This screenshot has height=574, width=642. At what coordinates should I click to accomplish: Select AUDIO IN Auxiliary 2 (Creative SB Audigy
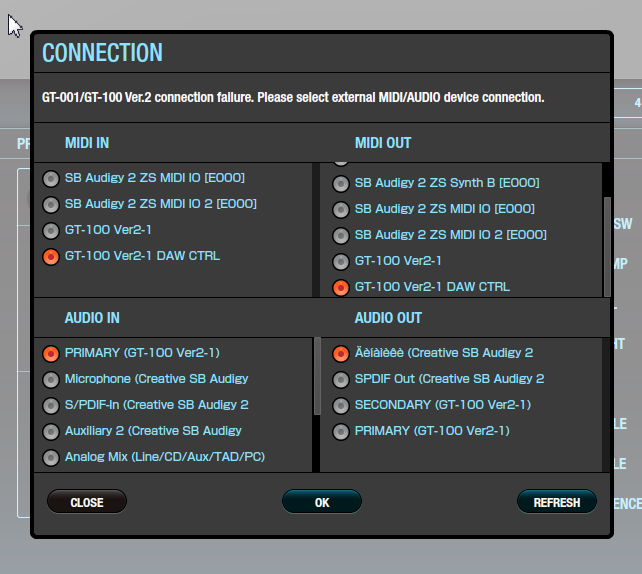(51, 432)
